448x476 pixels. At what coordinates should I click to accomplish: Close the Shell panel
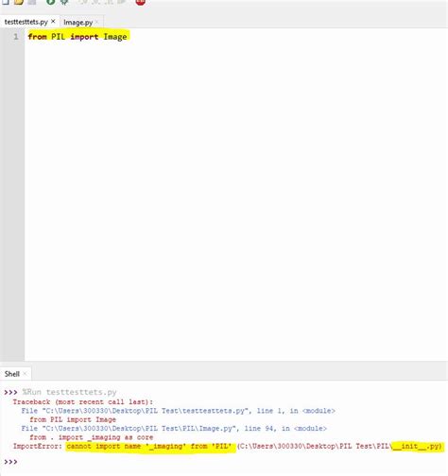25,374
